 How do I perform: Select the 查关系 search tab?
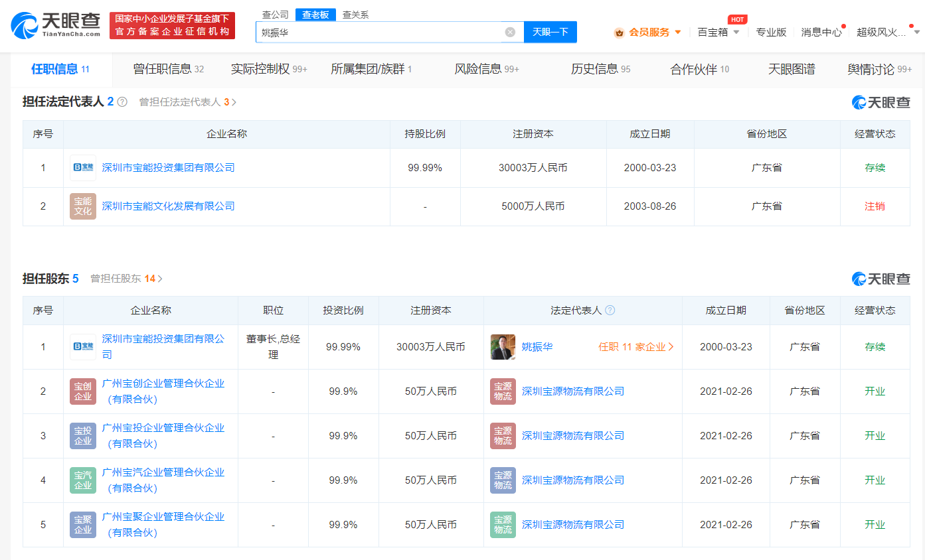coord(355,15)
